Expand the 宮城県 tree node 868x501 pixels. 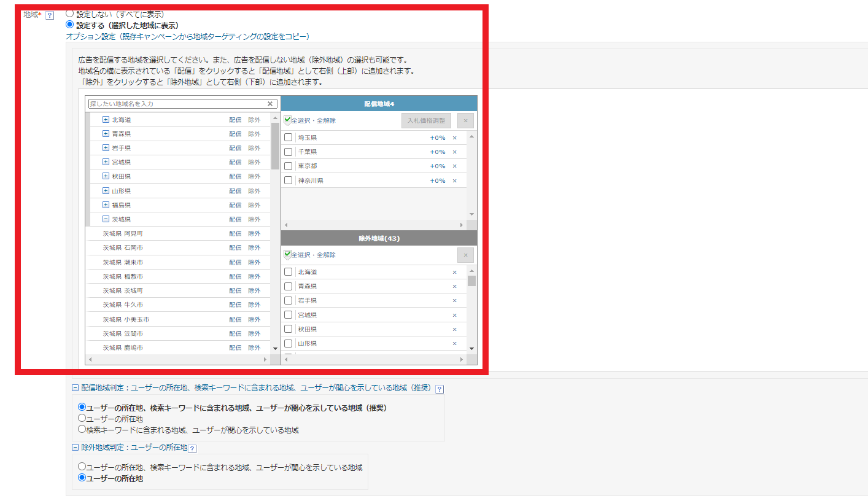click(x=106, y=162)
